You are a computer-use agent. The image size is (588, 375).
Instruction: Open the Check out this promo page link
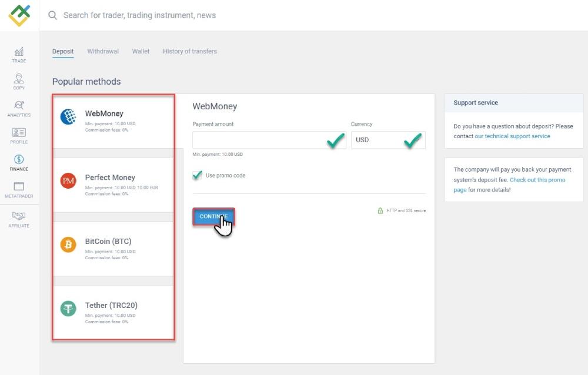tap(537, 180)
